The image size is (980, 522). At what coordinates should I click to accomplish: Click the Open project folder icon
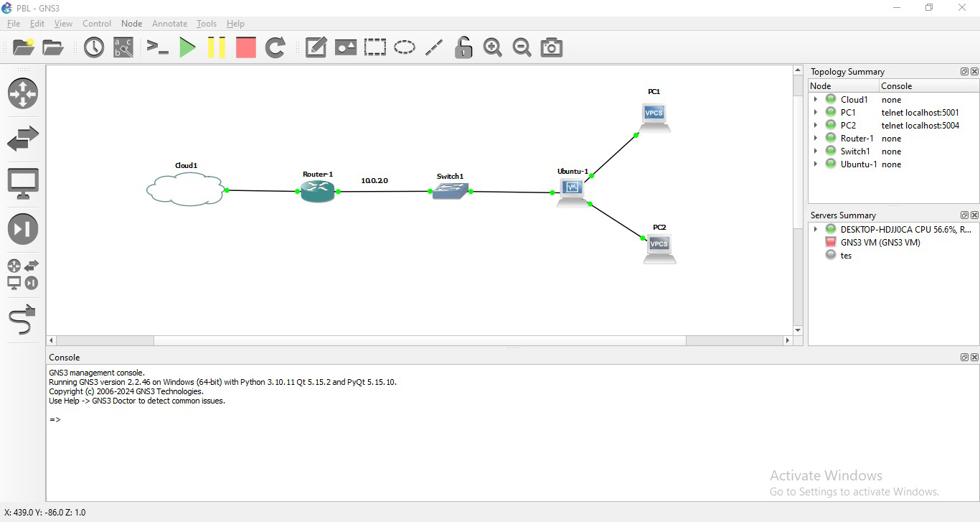tap(52, 47)
